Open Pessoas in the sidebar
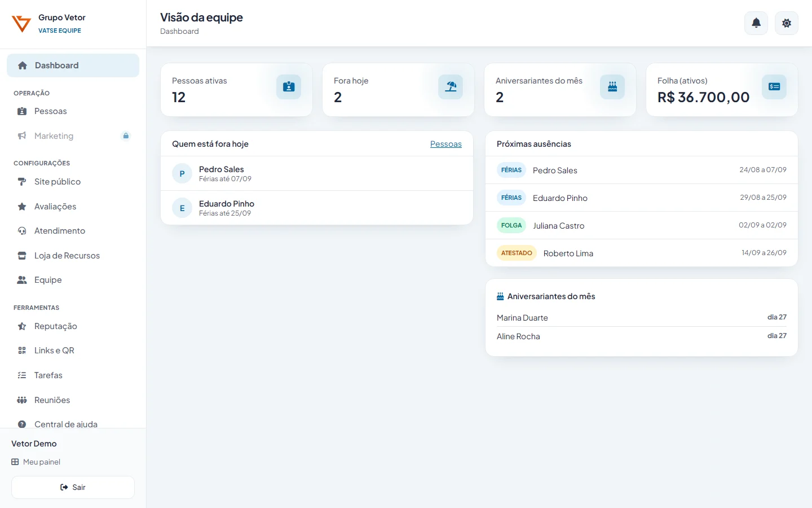The width and height of the screenshot is (812, 508). (x=73, y=111)
